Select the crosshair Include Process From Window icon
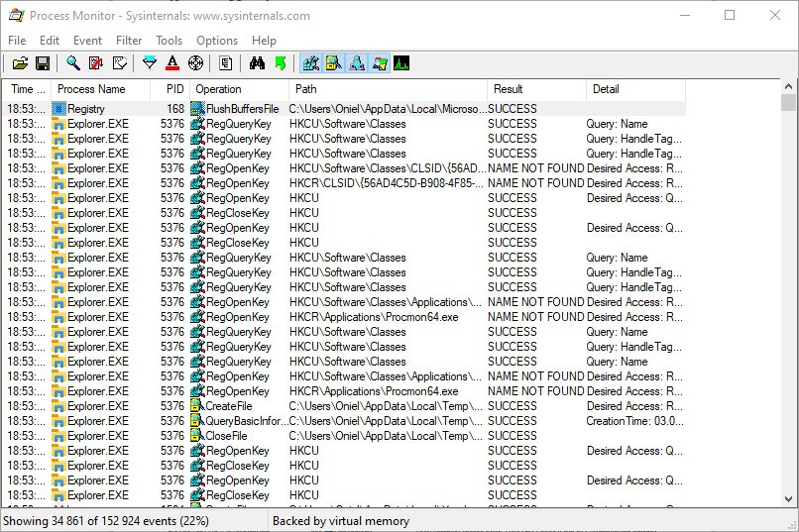 coord(195,63)
